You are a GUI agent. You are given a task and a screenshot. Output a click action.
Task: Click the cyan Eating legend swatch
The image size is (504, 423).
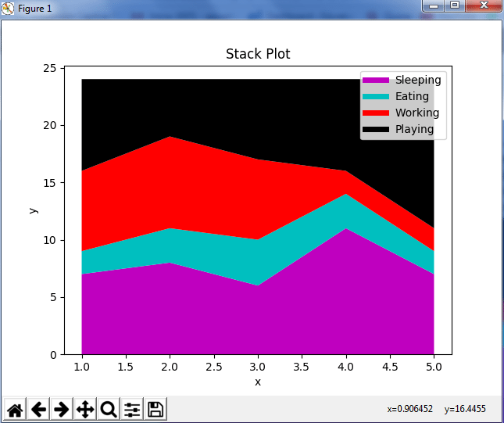tap(376, 96)
